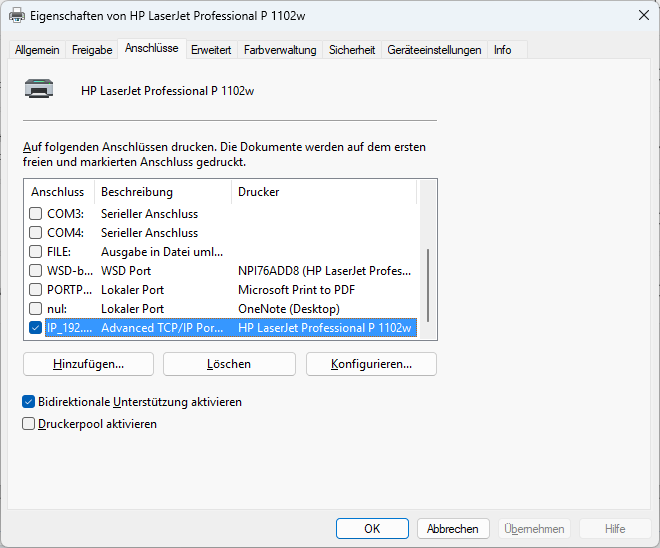Select 'Ausgabe in Datei uml...' description
The image size is (660, 548).
pyautogui.click(x=162, y=252)
